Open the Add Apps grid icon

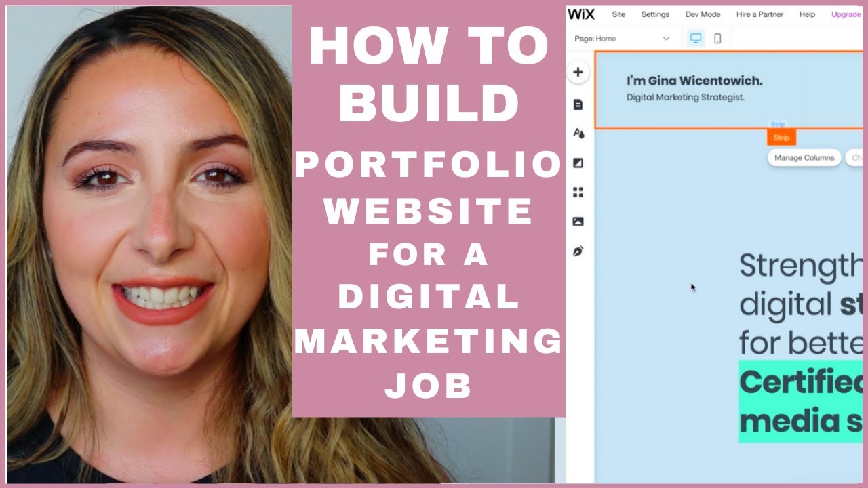pyautogui.click(x=578, y=192)
